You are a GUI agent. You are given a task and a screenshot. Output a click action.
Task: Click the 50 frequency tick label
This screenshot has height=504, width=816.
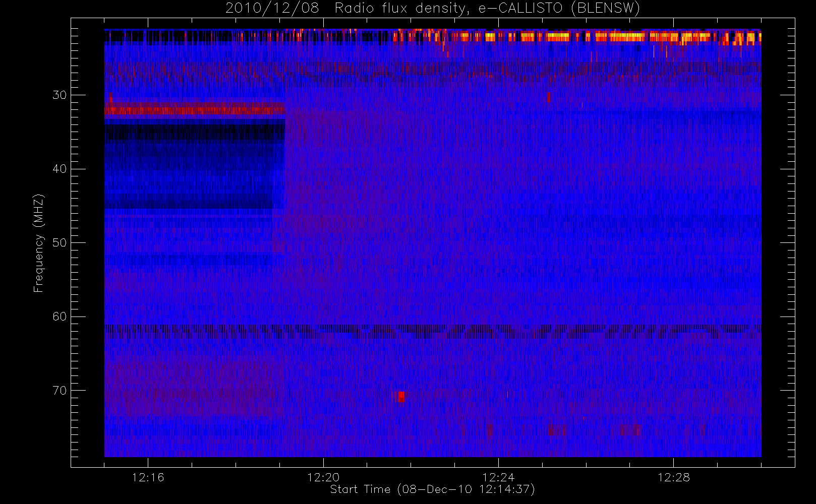[60, 242]
